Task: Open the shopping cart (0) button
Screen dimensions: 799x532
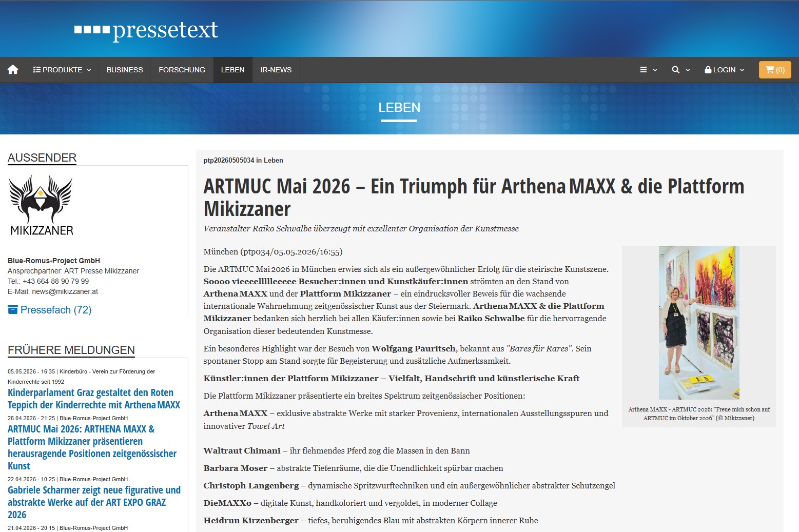Action: pos(775,70)
